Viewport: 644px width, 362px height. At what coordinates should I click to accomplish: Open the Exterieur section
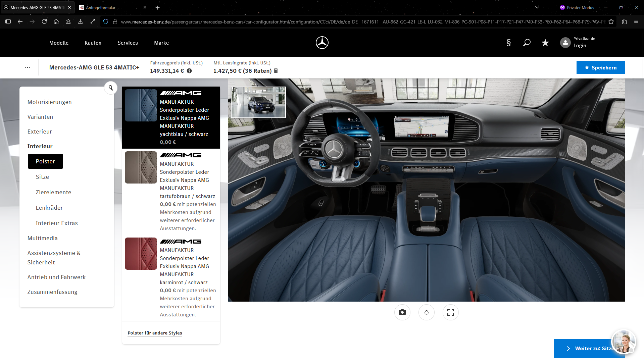(x=40, y=132)
